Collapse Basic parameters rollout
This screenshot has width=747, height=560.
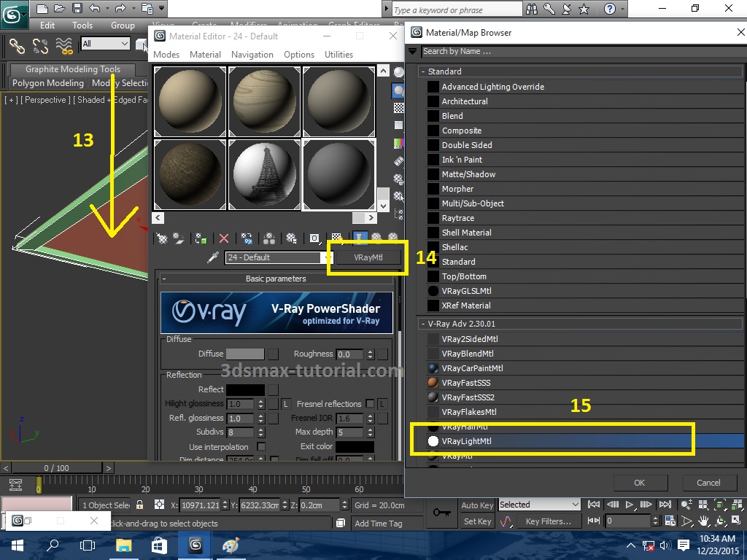coord(164,279)
